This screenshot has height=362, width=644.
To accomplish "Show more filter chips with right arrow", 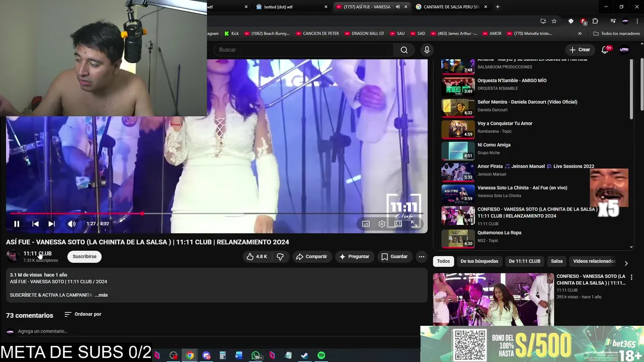I will (x=626, y=263).
